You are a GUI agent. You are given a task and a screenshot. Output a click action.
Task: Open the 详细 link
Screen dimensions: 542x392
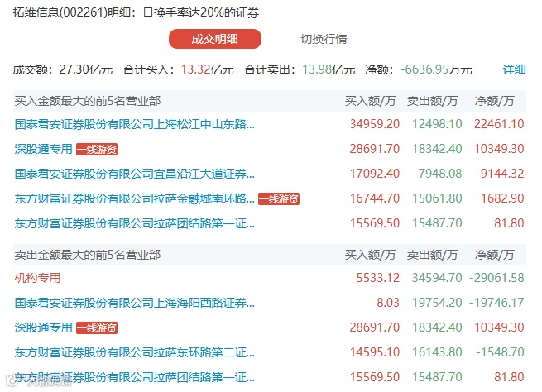click(x=514, y=69)
